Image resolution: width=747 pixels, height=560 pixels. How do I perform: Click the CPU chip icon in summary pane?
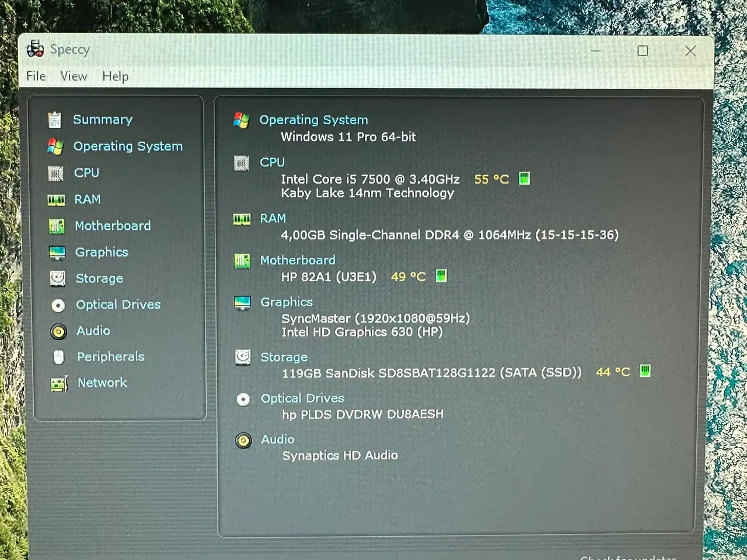pos(242,163)
